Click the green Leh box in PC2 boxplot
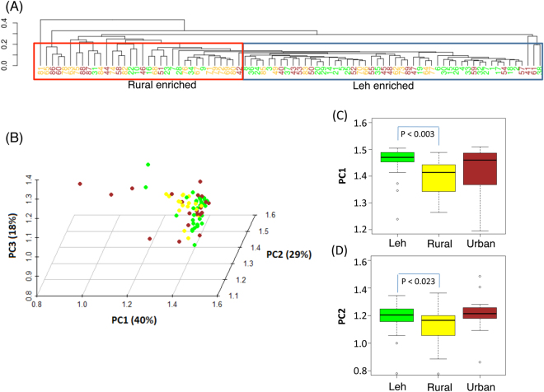 click(x=397, y=315)
